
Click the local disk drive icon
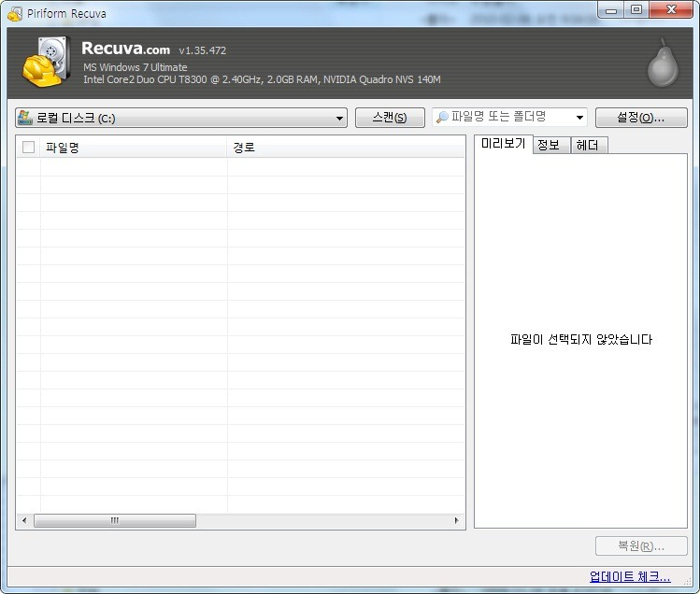(x=25, y=118)
